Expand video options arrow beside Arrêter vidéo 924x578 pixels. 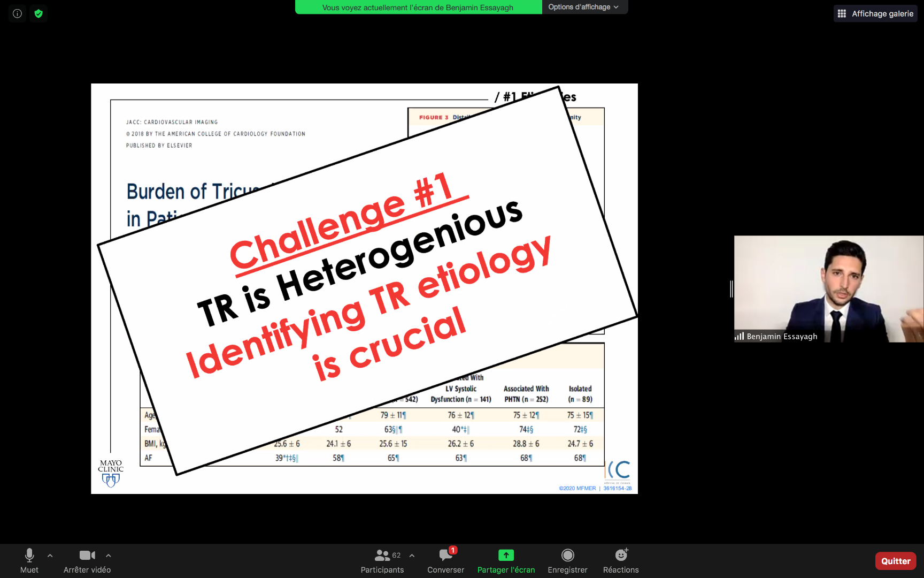[109, 556]
